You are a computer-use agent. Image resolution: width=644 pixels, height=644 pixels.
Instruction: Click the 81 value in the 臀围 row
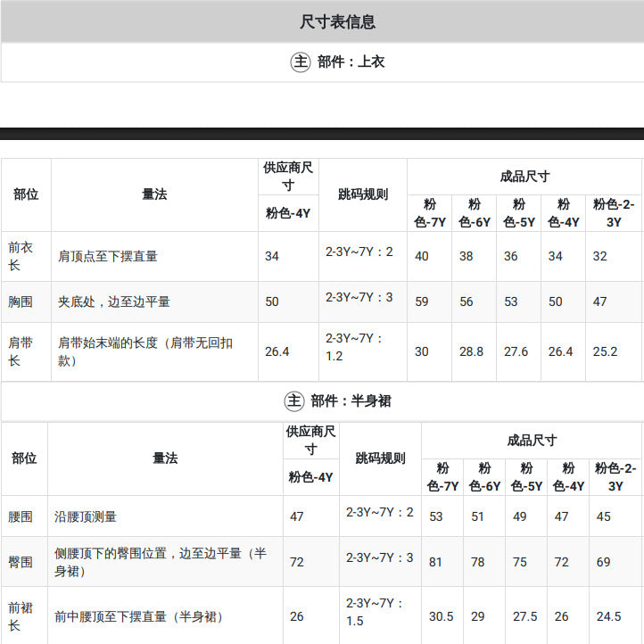435,562
